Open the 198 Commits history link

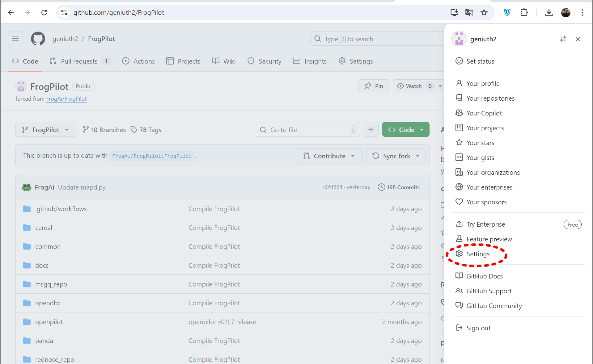pos(399,187)
